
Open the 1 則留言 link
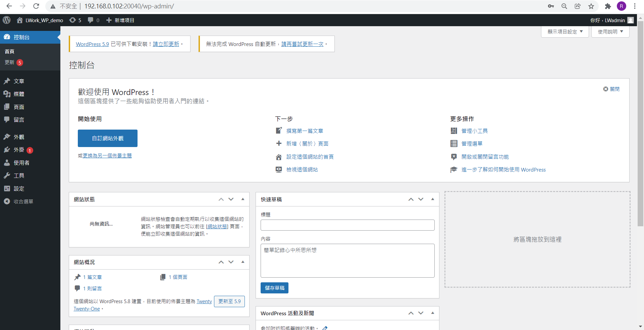93,288
